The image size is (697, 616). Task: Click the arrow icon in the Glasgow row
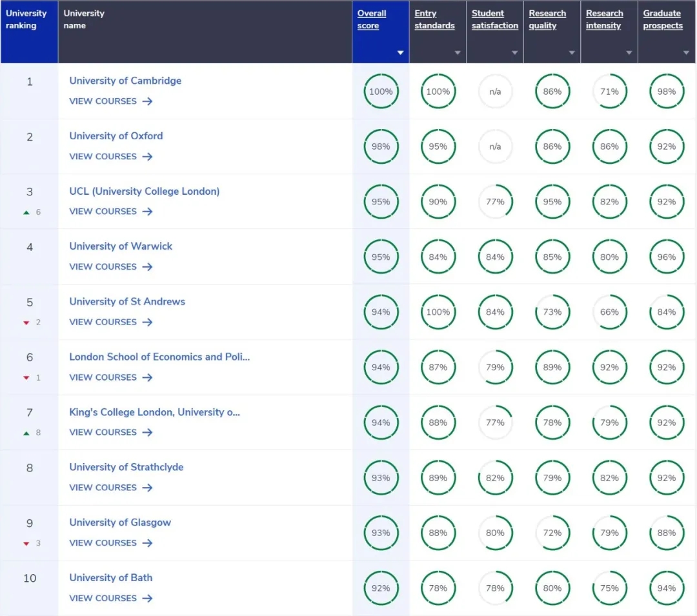pos(147,543)
